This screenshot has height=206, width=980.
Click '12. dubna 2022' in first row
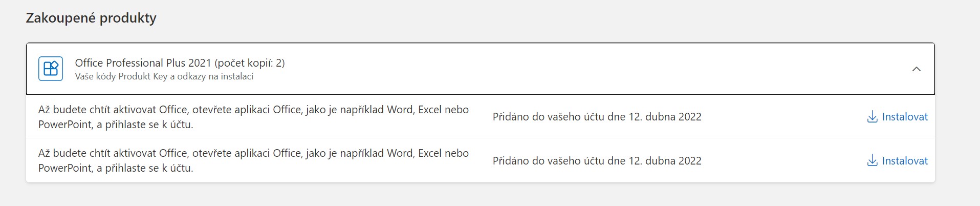[665, 117]
